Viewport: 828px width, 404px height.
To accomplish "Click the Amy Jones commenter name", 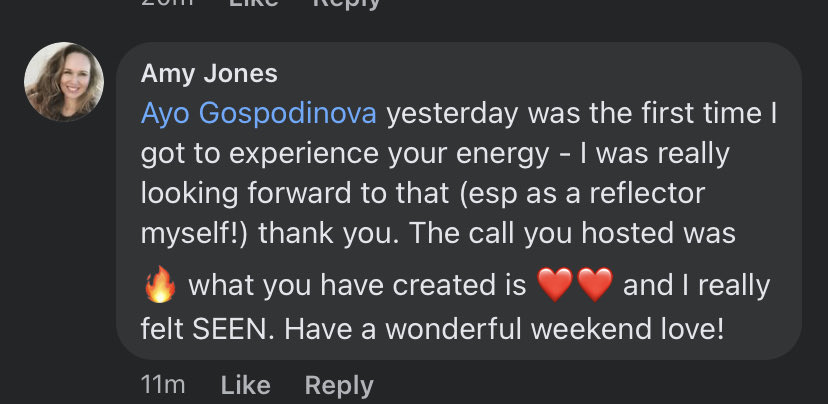I will click(x=209, y=73).
